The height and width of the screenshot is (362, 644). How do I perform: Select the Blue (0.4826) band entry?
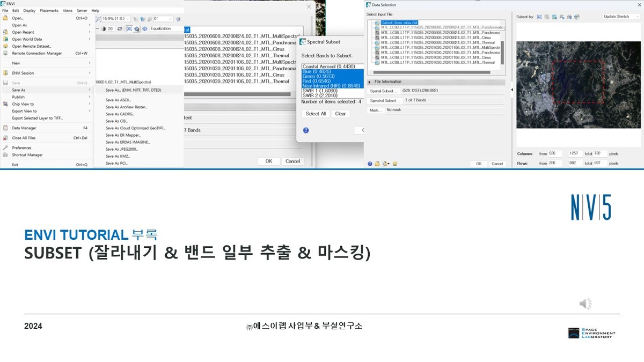(322, 71)
